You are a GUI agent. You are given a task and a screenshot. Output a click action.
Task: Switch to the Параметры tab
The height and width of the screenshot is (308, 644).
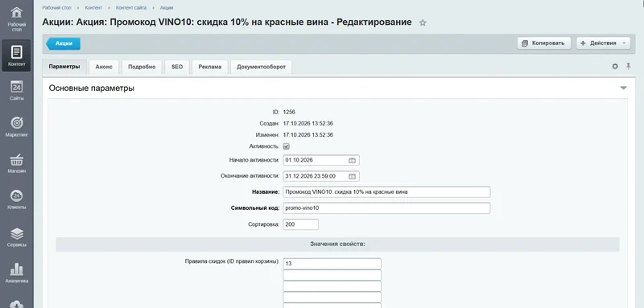click(x=64, y=67)
